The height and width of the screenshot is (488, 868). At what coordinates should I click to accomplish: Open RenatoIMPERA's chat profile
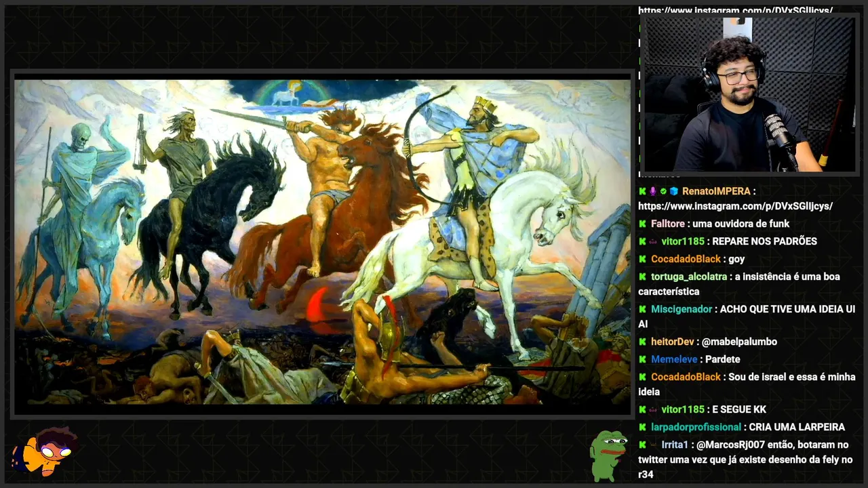(716, 191)
